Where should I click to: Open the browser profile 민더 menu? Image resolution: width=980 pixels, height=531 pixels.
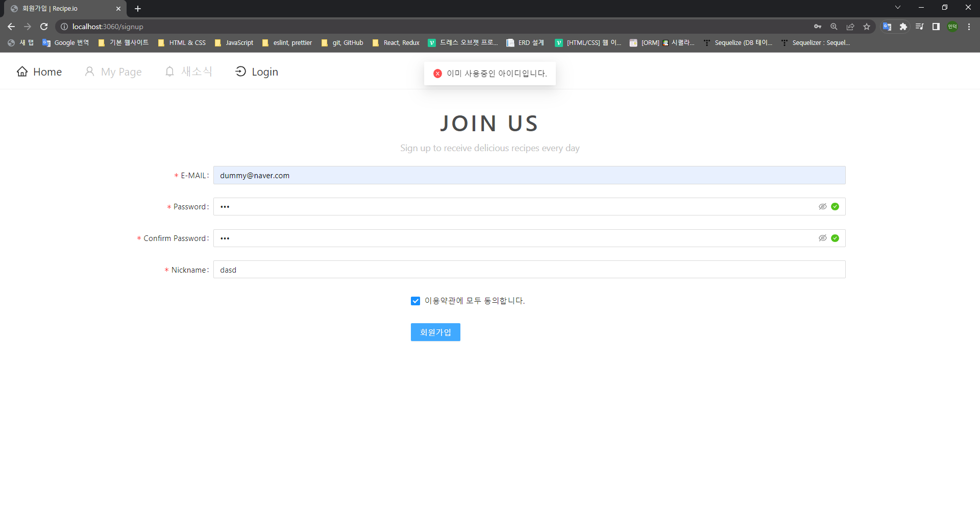[952, 27]
